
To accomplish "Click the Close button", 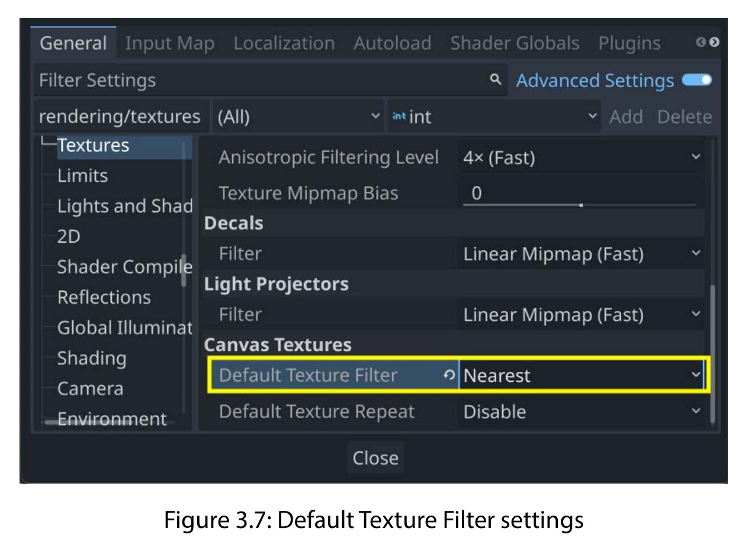I will [x=375, y=458].
